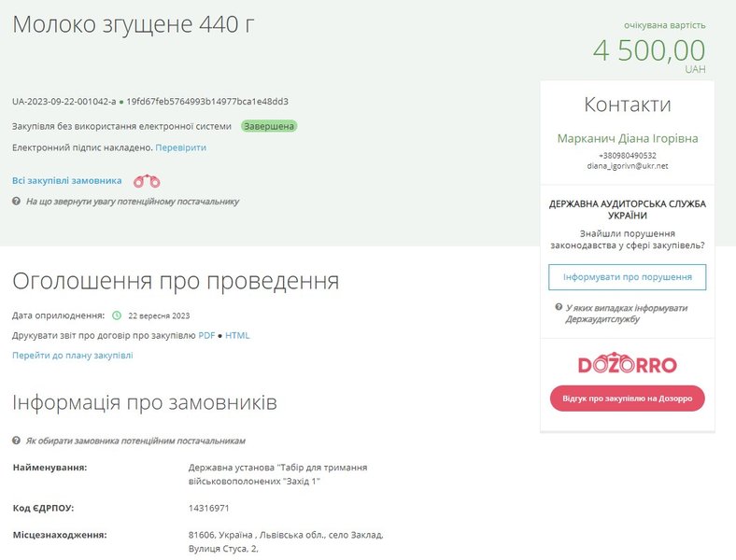Click the question icon before 'У яких випадках інформувати'

pos(559,308)
